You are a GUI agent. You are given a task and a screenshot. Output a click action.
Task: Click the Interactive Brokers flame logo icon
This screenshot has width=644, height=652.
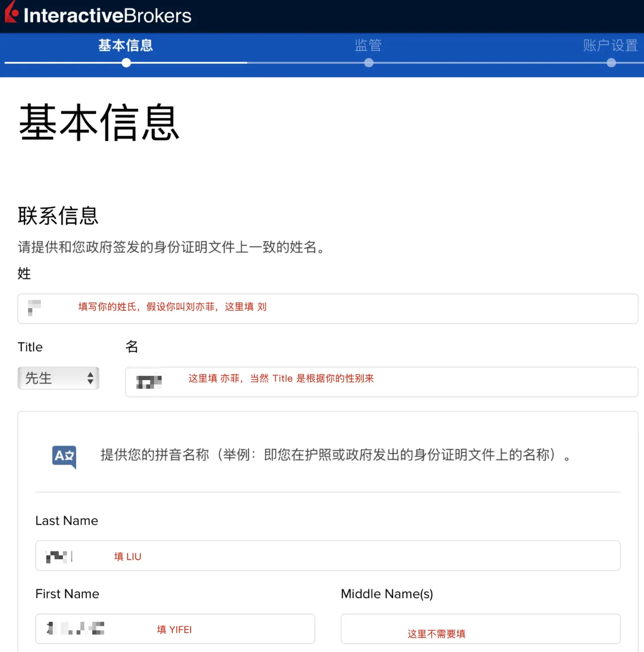11,13
